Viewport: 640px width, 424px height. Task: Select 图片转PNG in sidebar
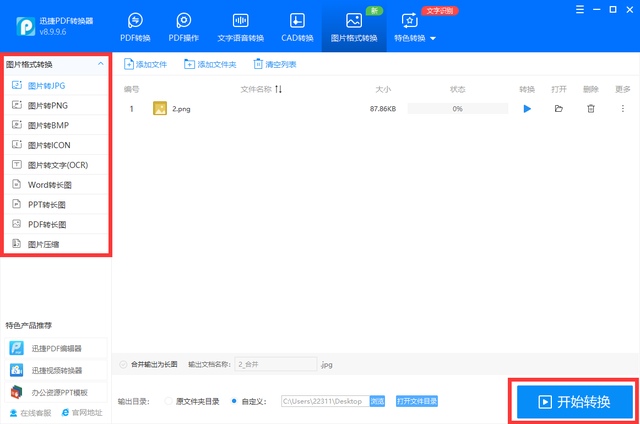(x=56, y=105)
